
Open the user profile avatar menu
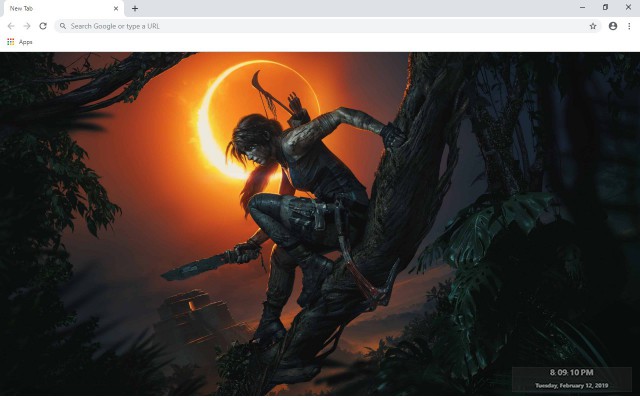coord(613,26)
